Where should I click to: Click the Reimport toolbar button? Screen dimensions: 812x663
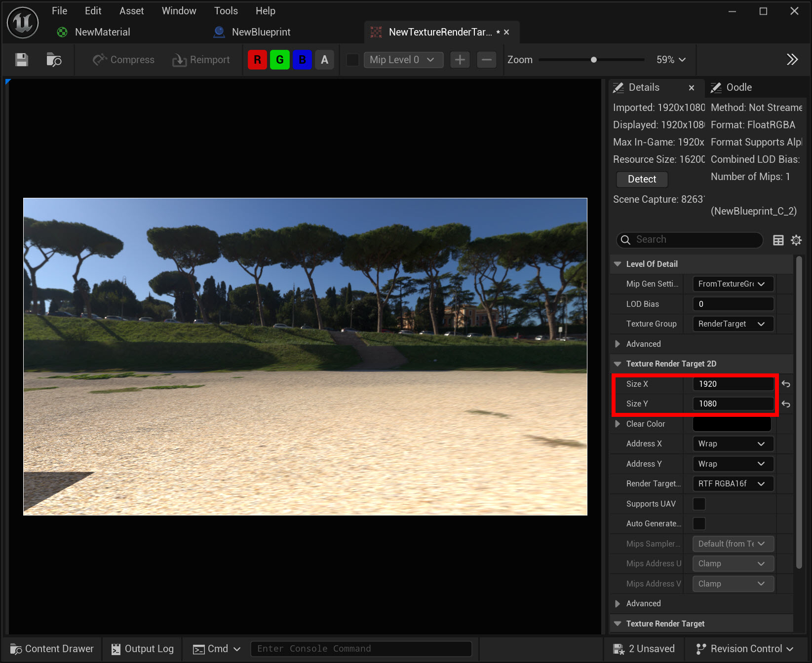coord(201,60)
